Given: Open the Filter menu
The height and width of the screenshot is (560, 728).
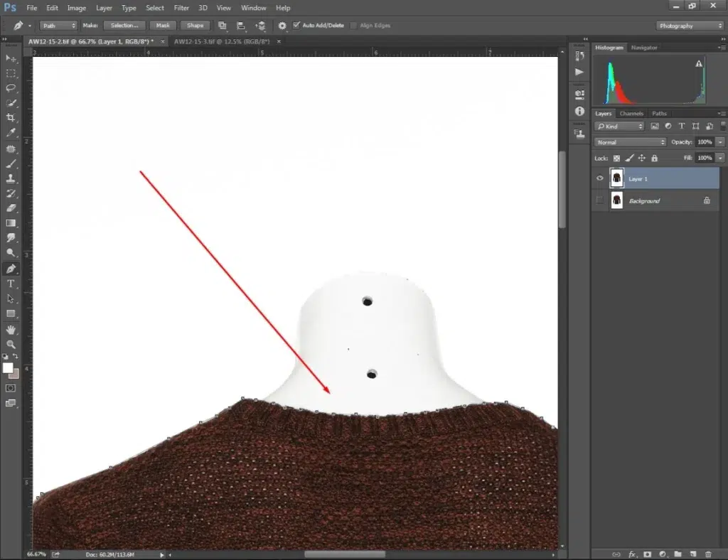Looking at the screenshot, I should coord(181,8).
